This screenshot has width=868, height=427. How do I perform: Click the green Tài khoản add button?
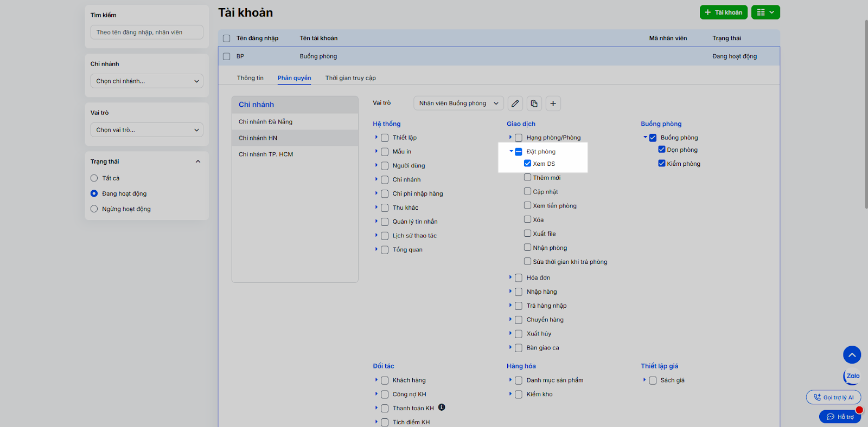pos(723,12)
